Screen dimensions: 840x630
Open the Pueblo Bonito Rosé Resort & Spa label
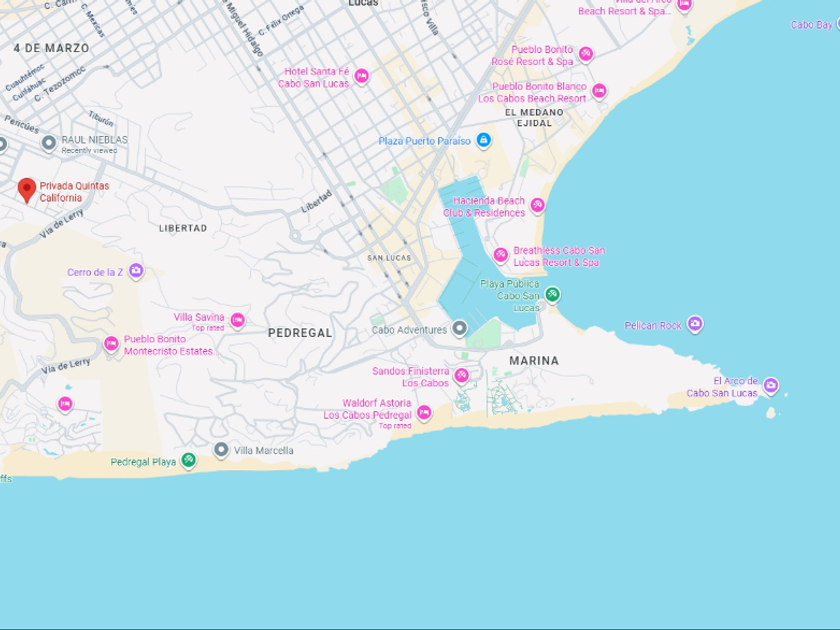532,56
